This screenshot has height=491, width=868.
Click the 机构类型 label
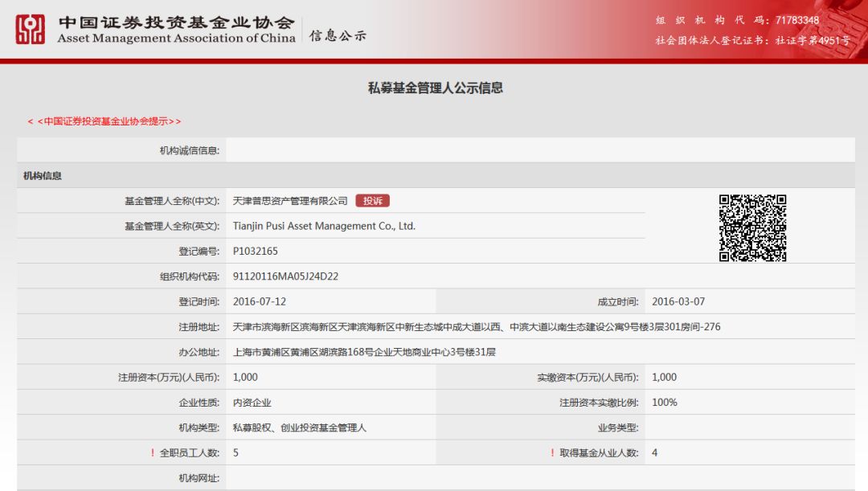point(199,428)
